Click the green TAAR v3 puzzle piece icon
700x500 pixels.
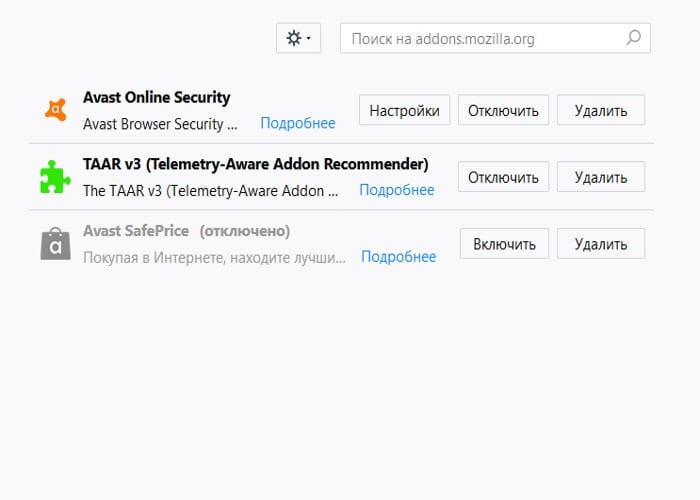(x=55, y=176)
